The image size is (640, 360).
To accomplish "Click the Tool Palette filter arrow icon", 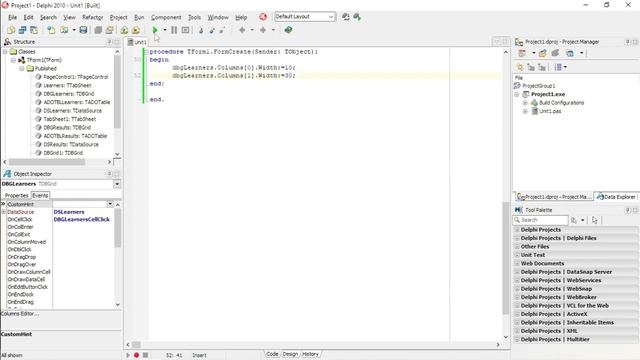I will tap(595, 220).
